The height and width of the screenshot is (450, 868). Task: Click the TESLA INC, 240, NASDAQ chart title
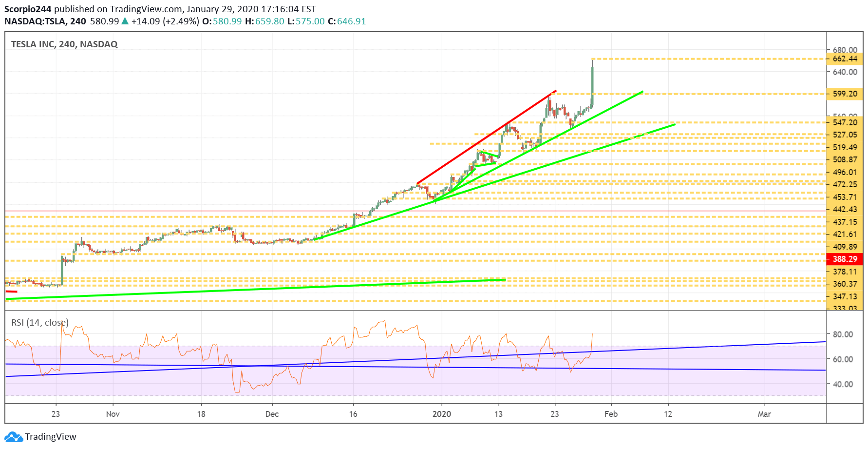tap(64, 44)
